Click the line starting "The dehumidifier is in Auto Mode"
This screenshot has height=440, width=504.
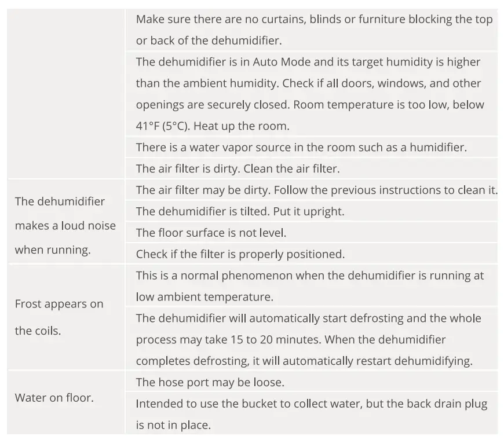[308, 62]
